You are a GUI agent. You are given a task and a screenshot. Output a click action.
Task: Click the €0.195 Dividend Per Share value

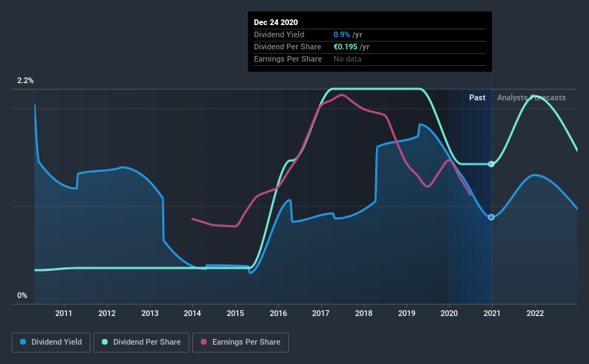pos(346,47)
